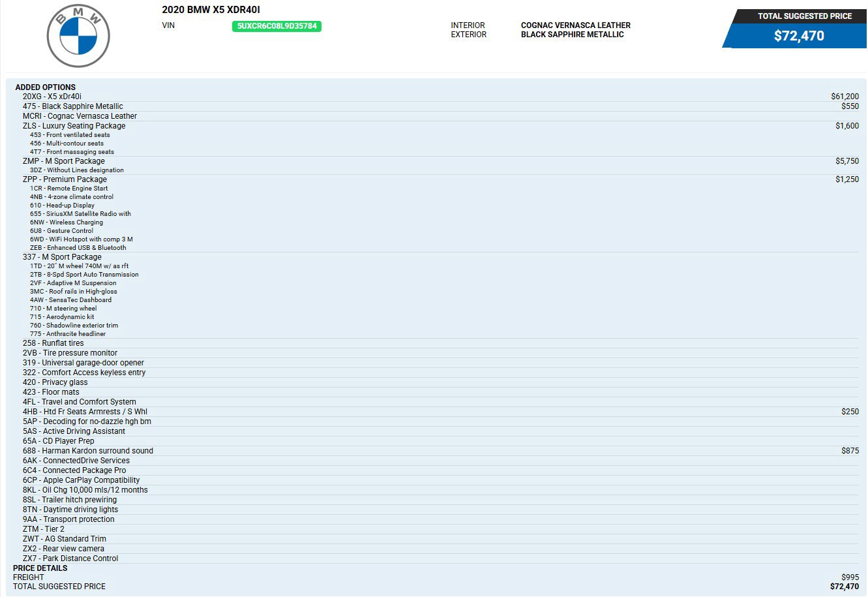Click MCRI - Cognac Vernasca Leather option
The height and width of the screenshot is (597, 868).
coord(80,116)
